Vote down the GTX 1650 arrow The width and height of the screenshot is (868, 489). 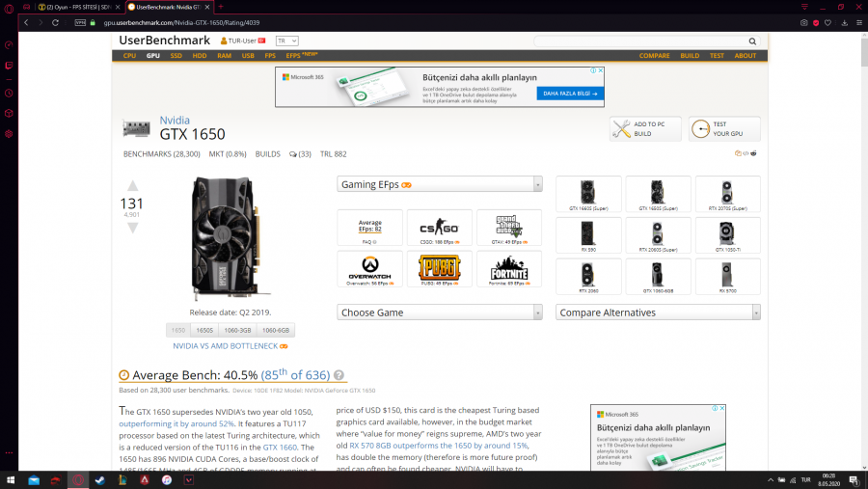pyautogui.click(x=132, y=228)
